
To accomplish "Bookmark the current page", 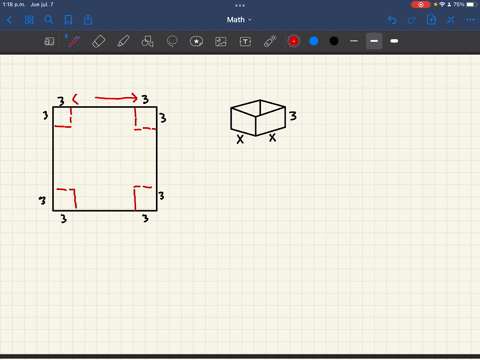I will [68, 20].
